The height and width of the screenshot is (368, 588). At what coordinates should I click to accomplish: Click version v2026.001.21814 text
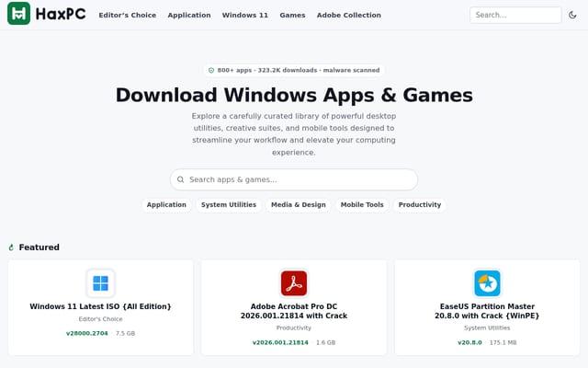[280, 342]
